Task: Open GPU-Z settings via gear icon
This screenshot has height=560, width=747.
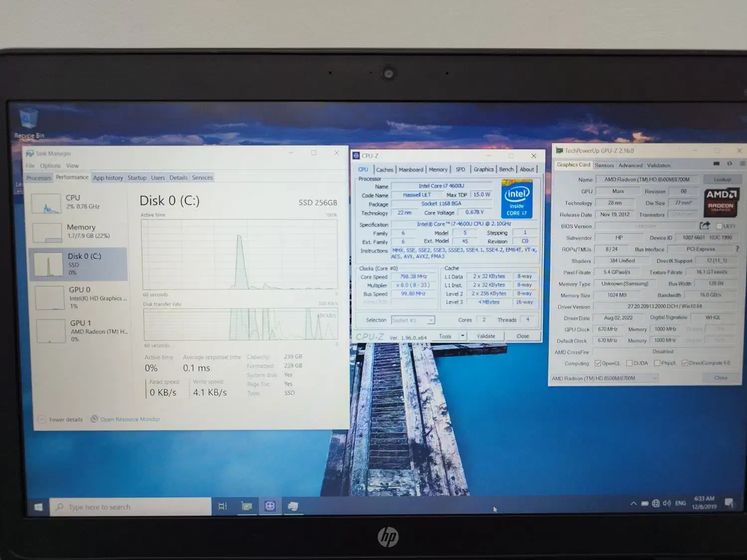Action: [730, 163]
